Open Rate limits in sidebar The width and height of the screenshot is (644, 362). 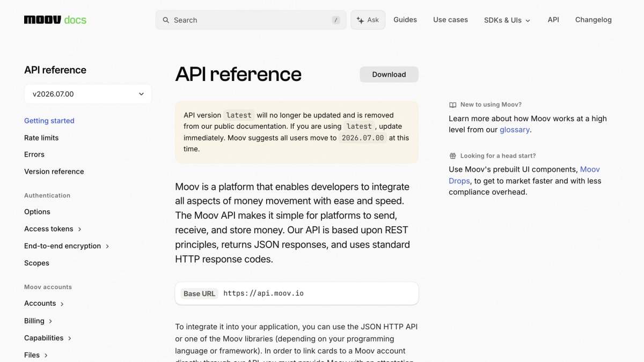coord(41,138)
